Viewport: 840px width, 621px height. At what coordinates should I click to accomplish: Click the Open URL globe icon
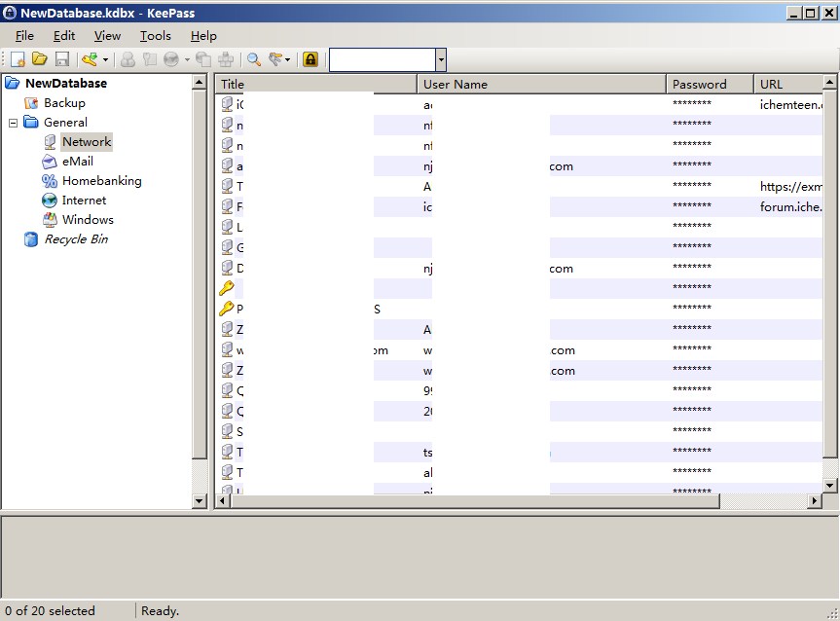point(171,59)
